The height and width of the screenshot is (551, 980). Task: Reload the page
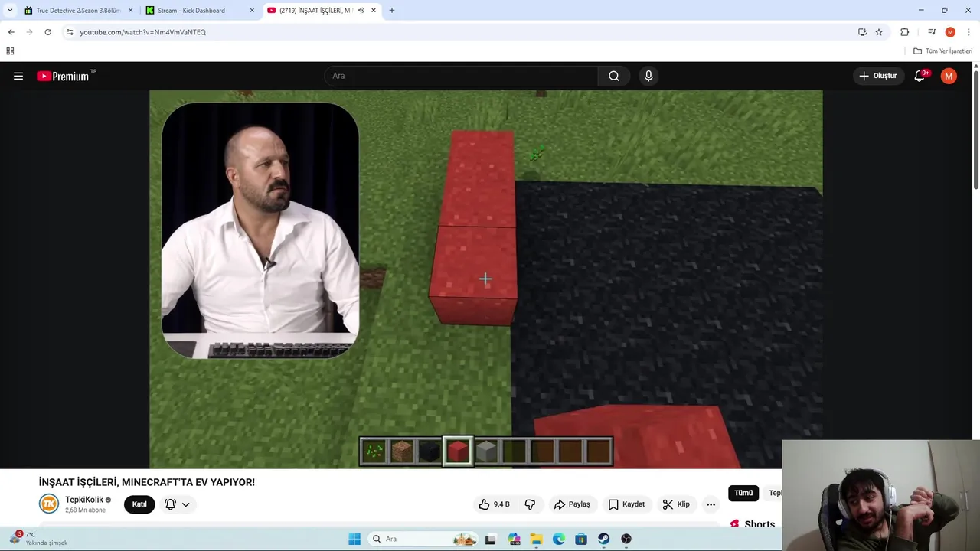click(47, 32)
